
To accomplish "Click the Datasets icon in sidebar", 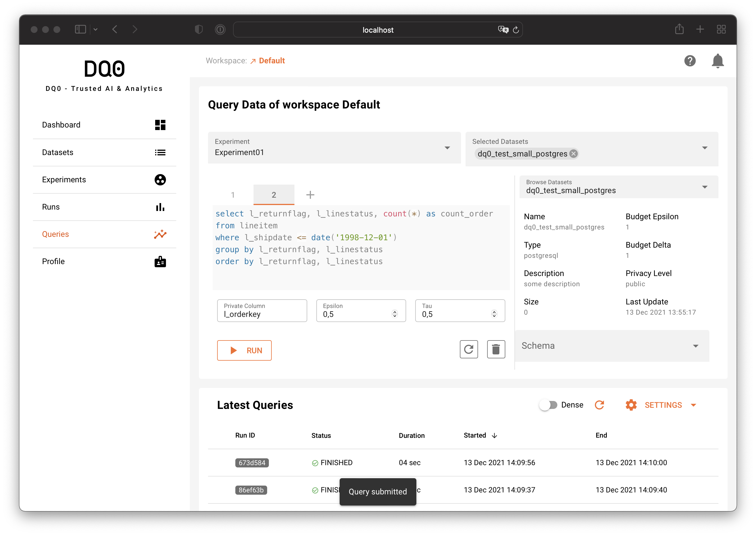I will [160, 152].
